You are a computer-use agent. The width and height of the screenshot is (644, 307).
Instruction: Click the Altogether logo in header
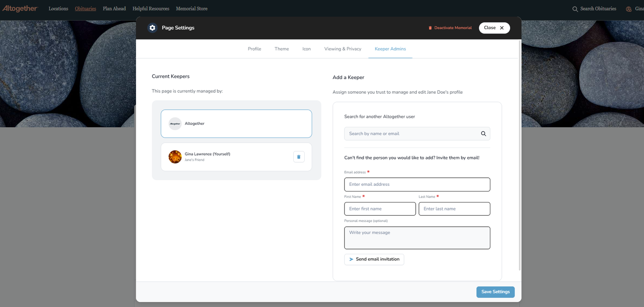coord(20,9)
